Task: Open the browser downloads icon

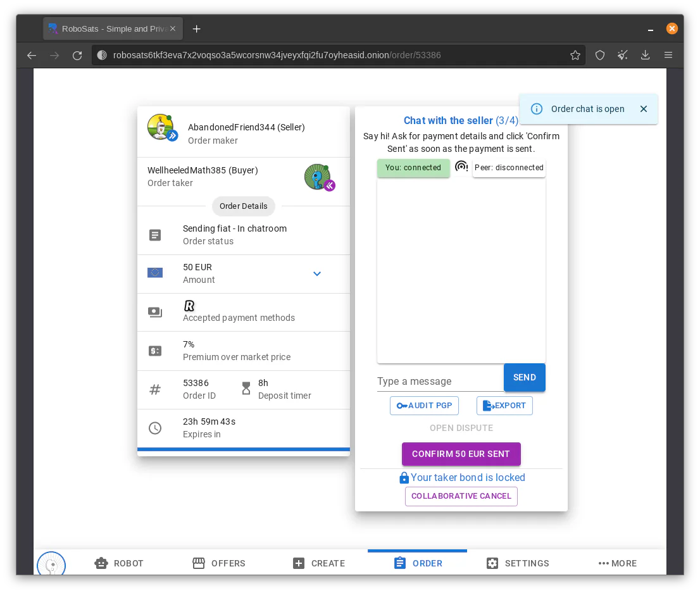Action: pyautogui.click(x=645, y=55)
